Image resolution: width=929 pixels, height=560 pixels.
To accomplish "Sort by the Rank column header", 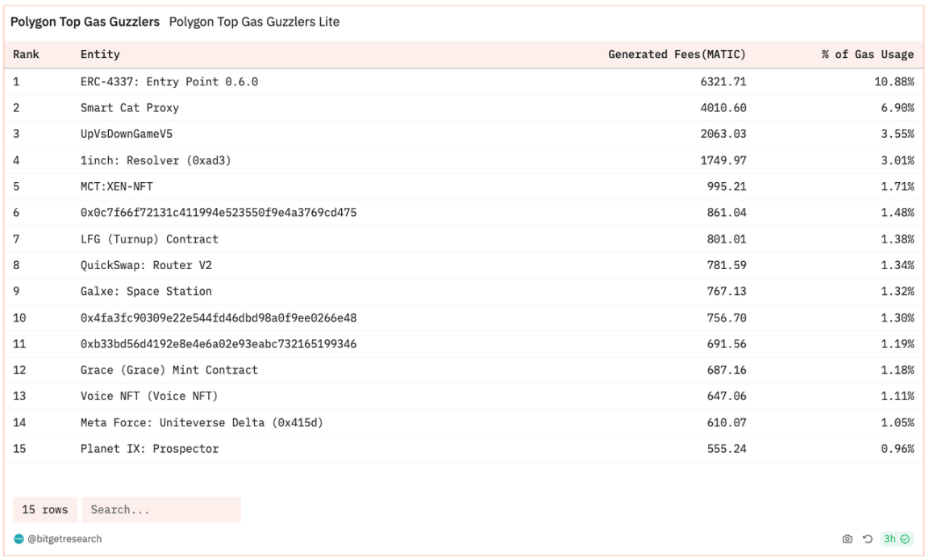I will coord(26,55).
